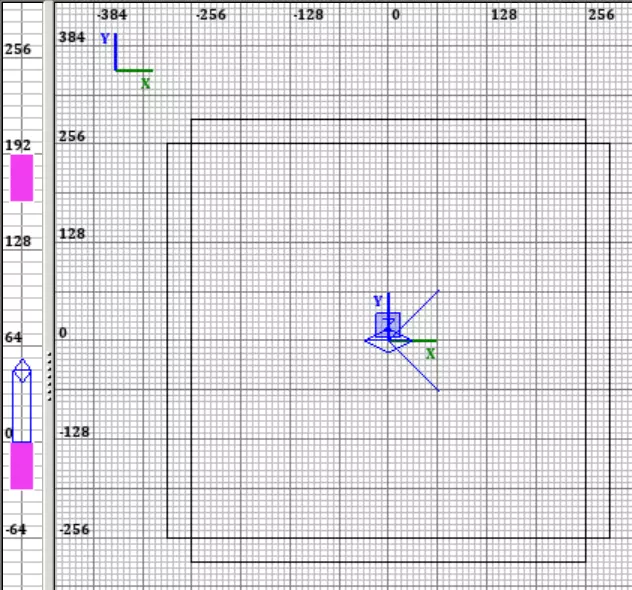Click the 64 label in the Z view
The width and height of the screenshot is (632, 590).
(13, 337)
